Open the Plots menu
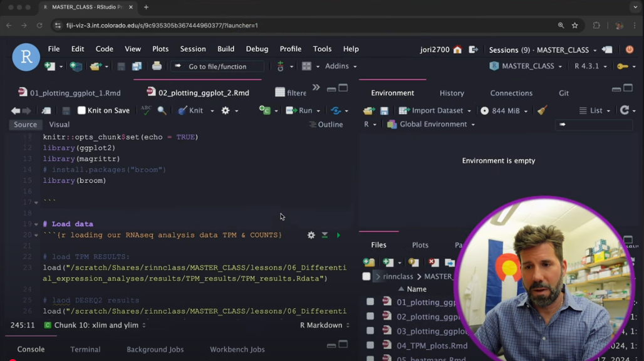 click(x=160, y=49)
